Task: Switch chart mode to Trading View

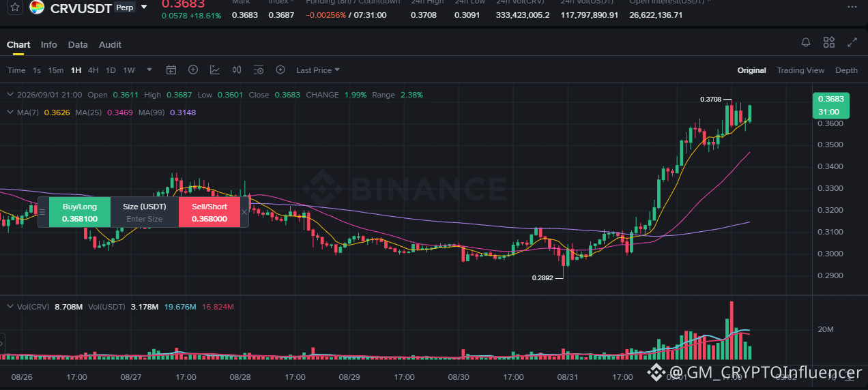Action: point(800,70)
